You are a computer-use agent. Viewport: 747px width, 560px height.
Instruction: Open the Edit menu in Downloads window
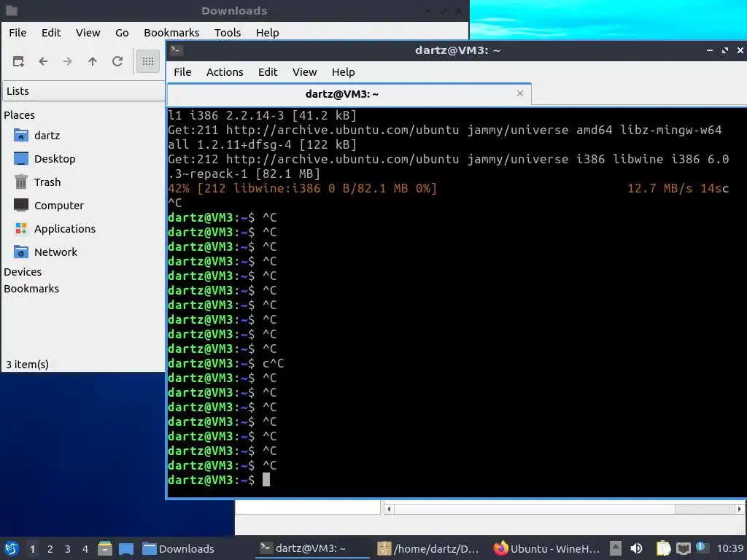coord(51,33)
